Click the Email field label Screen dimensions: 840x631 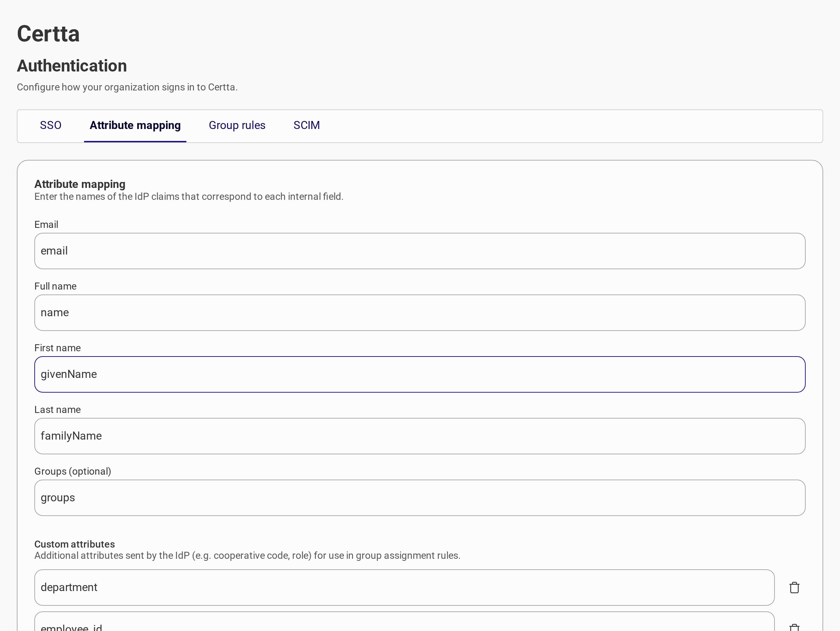[x=46, y=225]
